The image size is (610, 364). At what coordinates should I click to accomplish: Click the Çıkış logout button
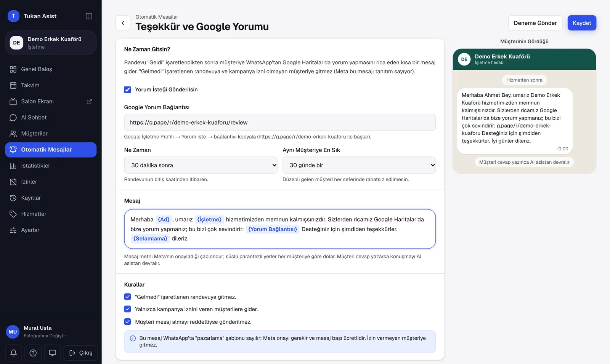[80, 353]
